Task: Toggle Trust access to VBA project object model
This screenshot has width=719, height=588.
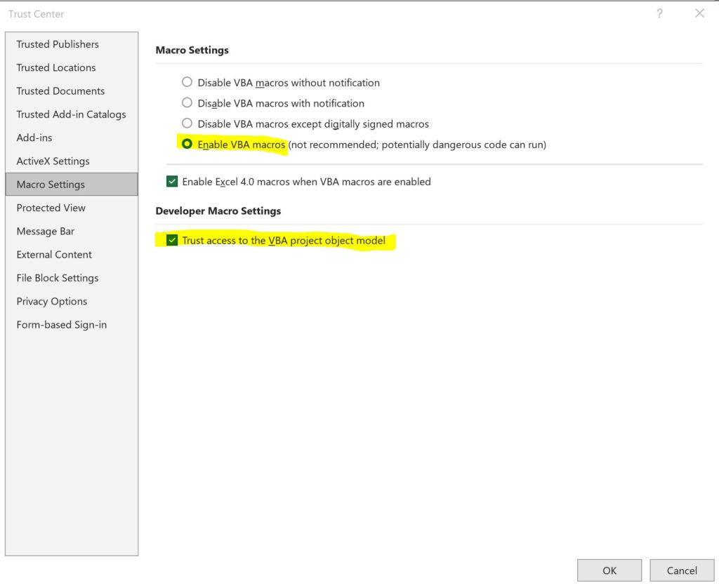Action: point(172,240)
